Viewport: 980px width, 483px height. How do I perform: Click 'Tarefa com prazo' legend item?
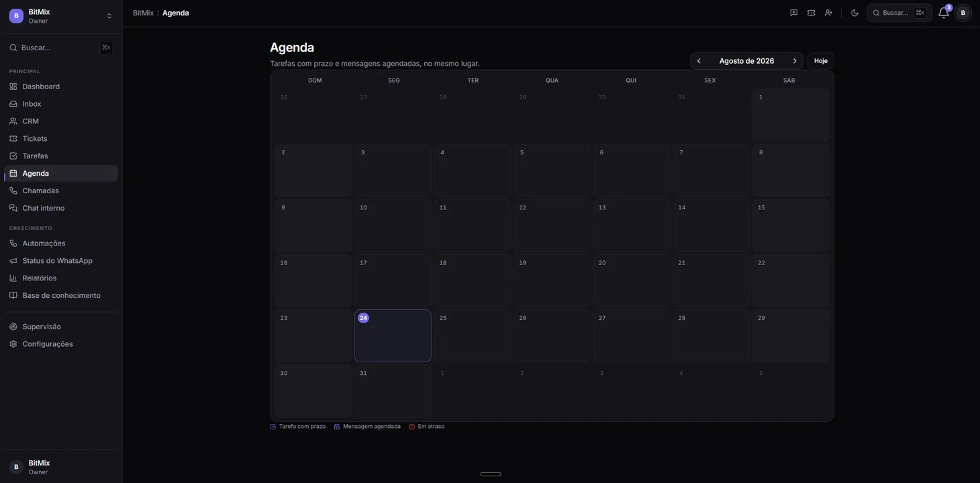click(298, 427)
